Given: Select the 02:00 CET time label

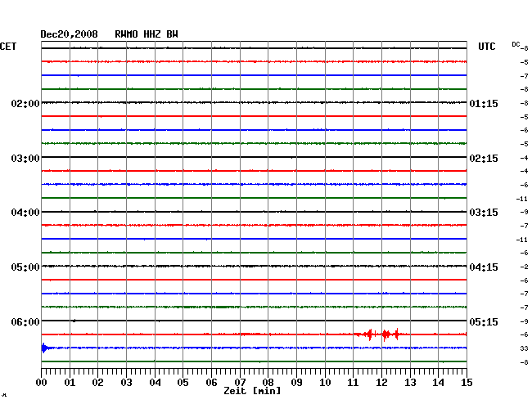Looking at the screenshot, I should 25,103.
